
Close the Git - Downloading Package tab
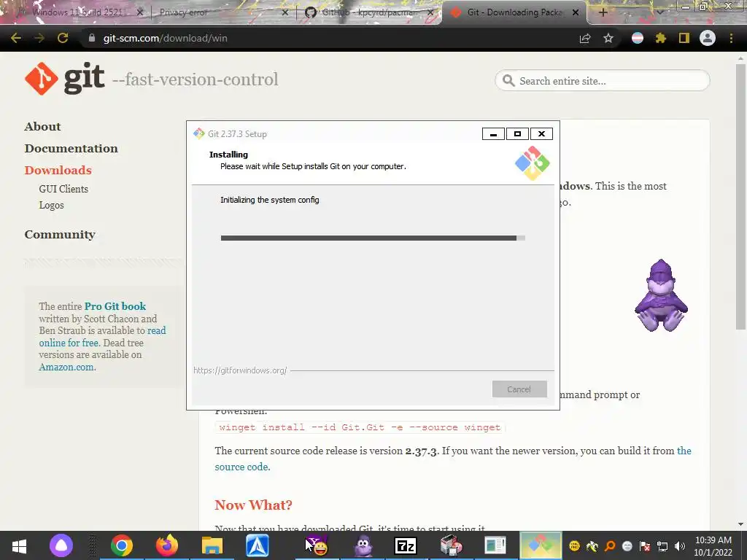[576, 12]
